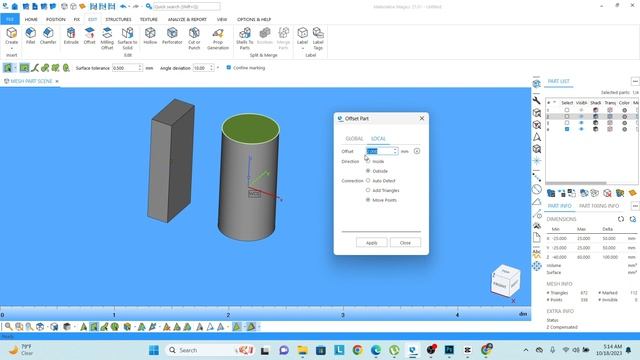
Task: Open the Structures ribbon tab
Action: (x=118, y=19)
